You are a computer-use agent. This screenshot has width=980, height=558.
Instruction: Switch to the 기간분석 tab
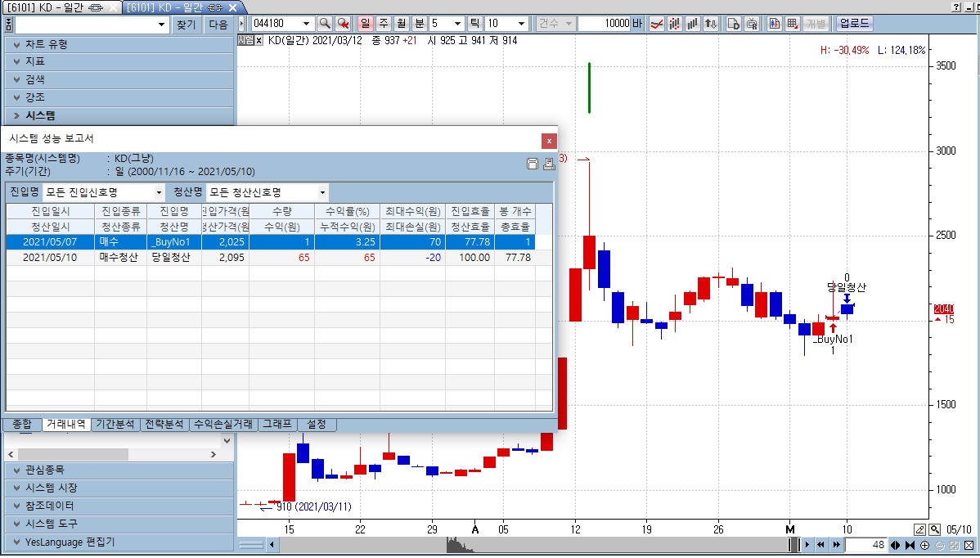coord(115,424)
